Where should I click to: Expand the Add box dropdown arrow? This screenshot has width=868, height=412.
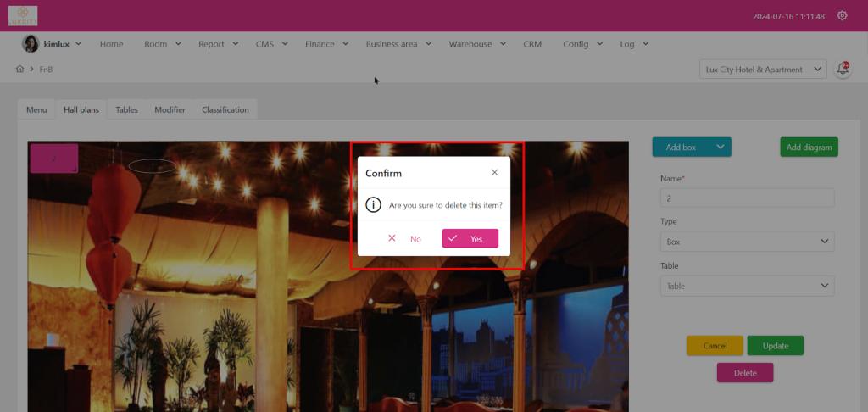[720, 148]
